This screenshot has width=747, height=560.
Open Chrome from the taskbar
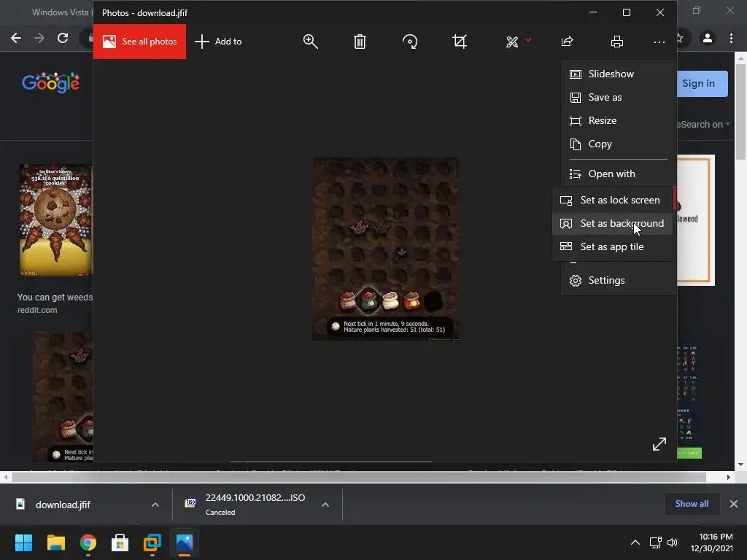pos(88,542)
